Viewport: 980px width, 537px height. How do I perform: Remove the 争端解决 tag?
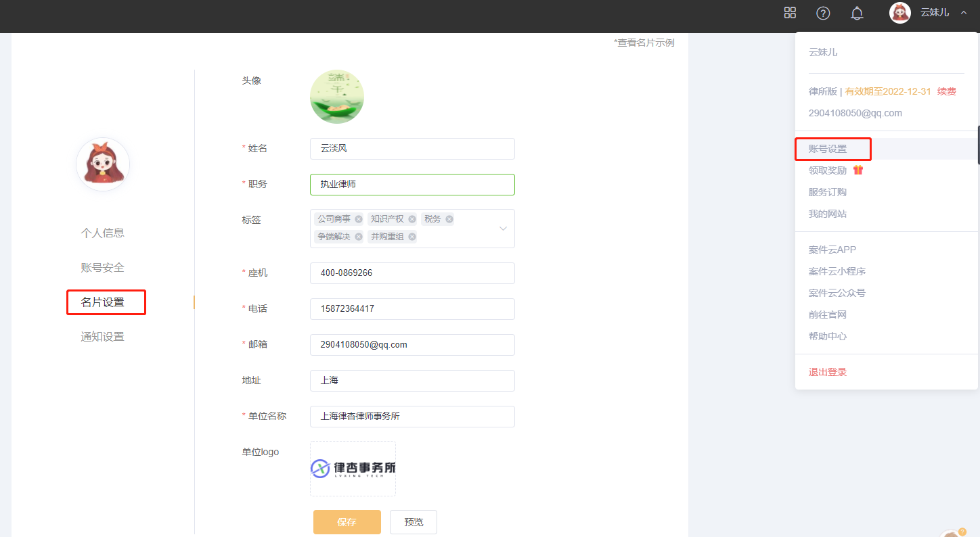point(359,237)
